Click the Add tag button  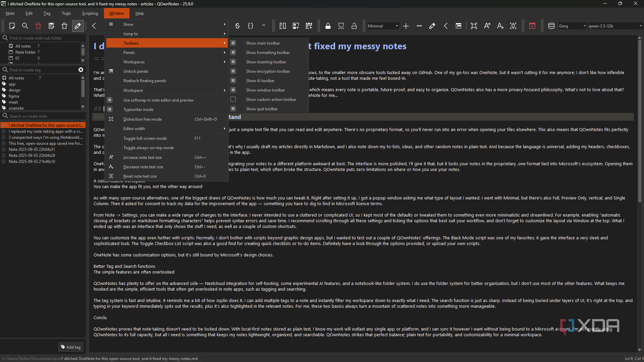[71, 347]
